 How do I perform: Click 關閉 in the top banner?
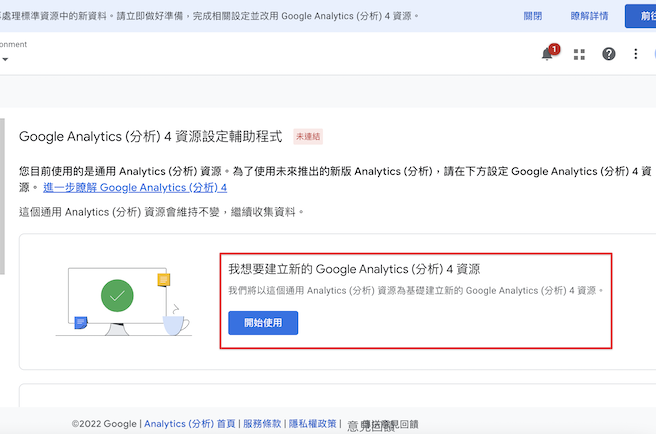(x=533, y=16)
